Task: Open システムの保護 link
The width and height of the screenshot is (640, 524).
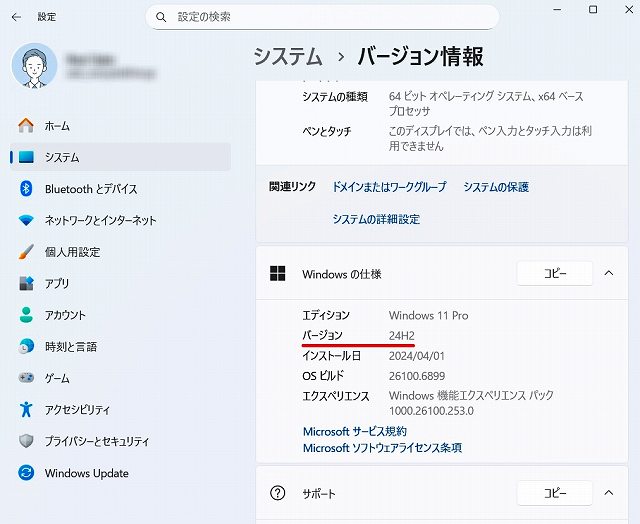Action: (x=496, y=187)
